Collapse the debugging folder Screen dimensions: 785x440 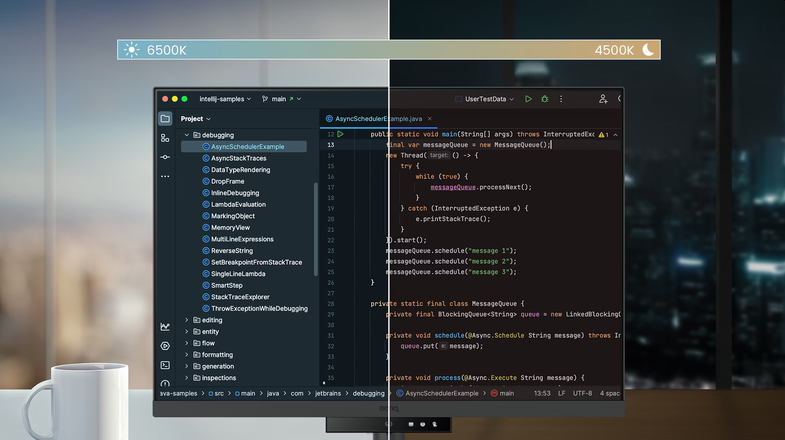click(187, 135)
